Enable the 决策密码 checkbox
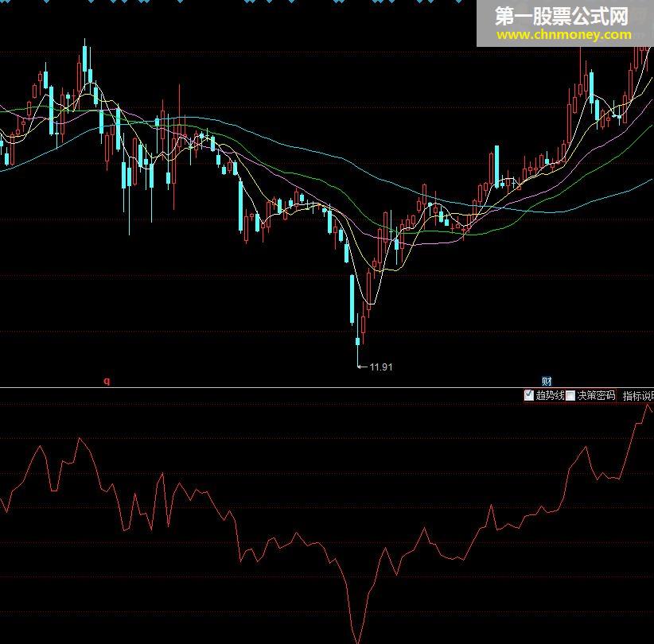This screenshot has width=654, height=644. 570,395
